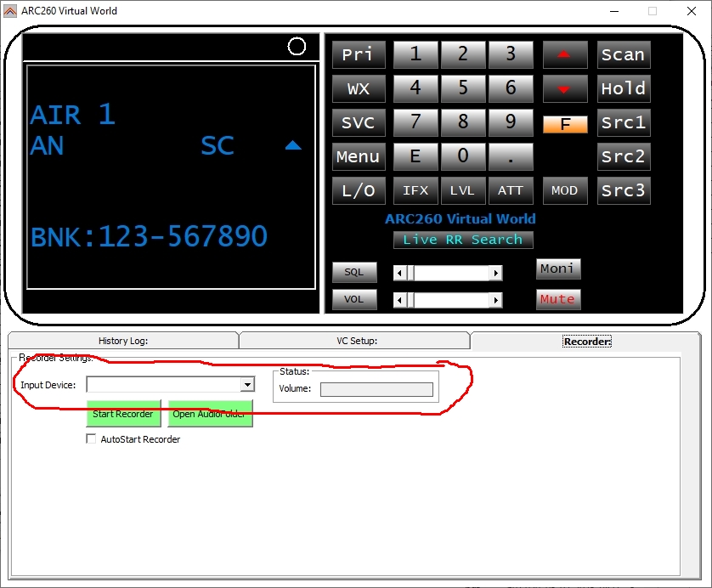Click the Src1 button
Screen dimensions: 712x588
[x=624, y=122]
